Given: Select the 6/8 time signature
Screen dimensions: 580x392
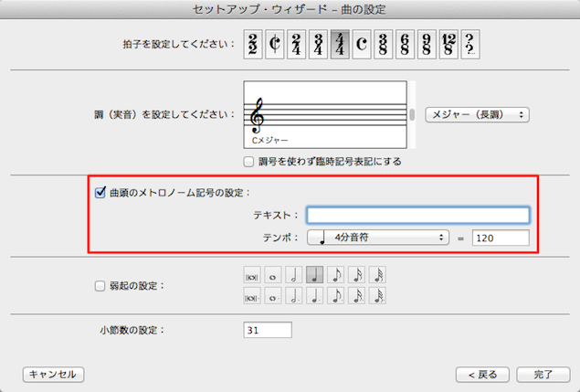Looking at the screenshot, I should (405, 45).
